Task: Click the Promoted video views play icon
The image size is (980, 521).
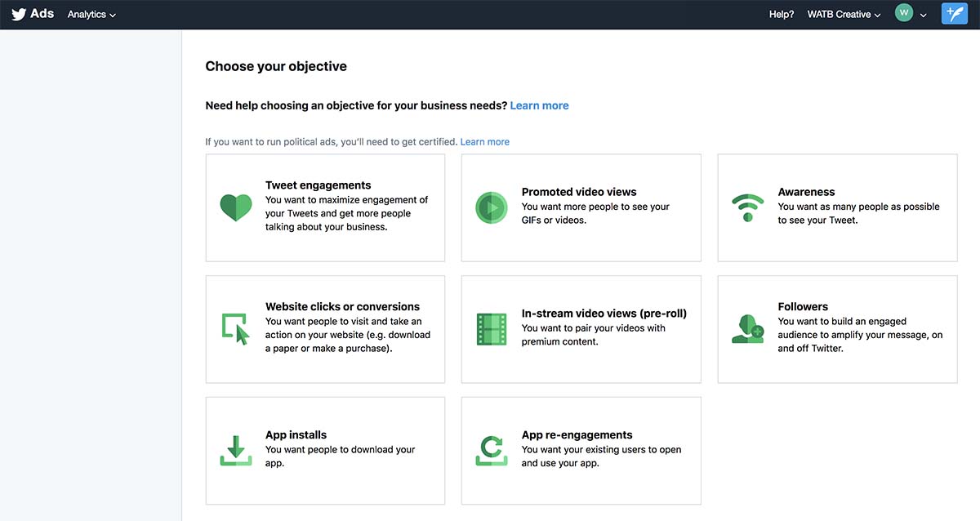Action: pos(491,208)
